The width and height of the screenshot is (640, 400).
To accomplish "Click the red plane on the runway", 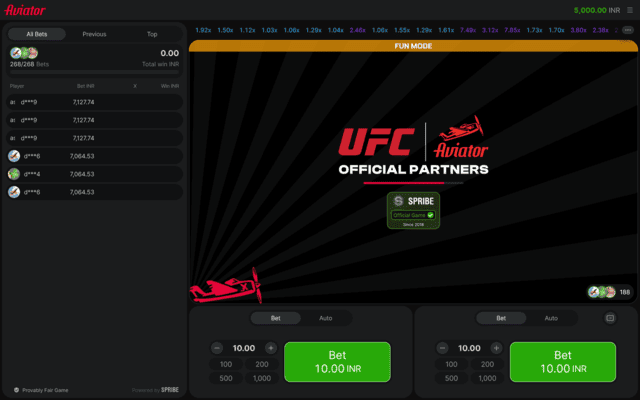I will coord(225,287).
